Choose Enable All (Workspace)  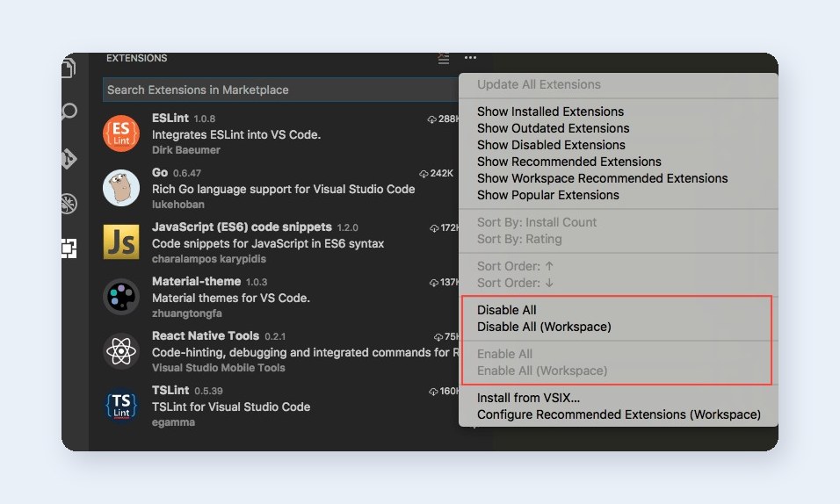[542, 371]
